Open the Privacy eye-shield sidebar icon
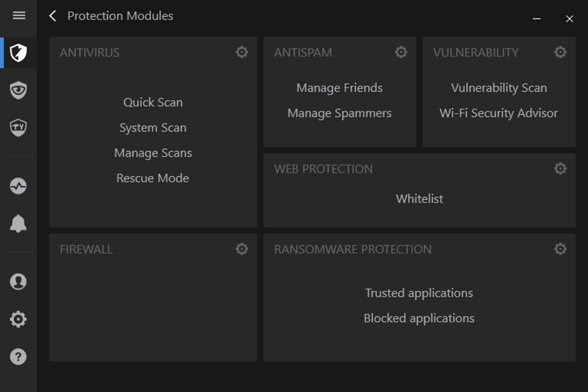This screenshot has width=588, height=392. (x=18, y=90)
